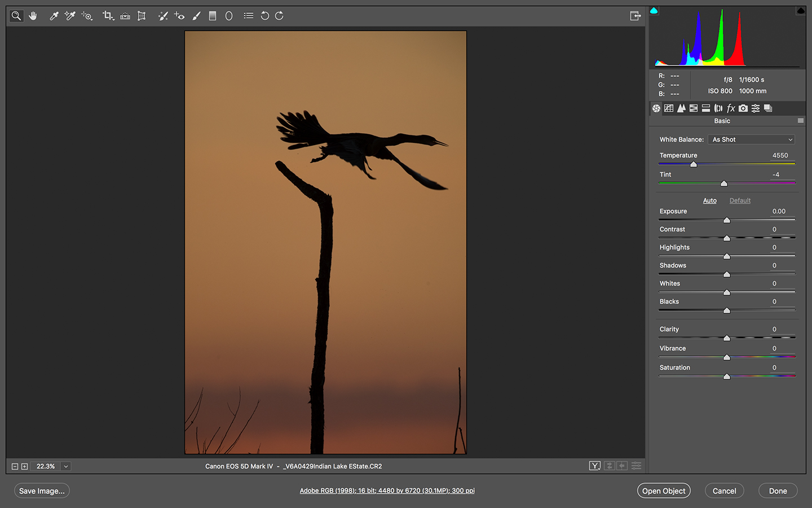Click the Highlights slider handle
The width and height of the screenshot is (812, 508).
[x=727, y=256]
